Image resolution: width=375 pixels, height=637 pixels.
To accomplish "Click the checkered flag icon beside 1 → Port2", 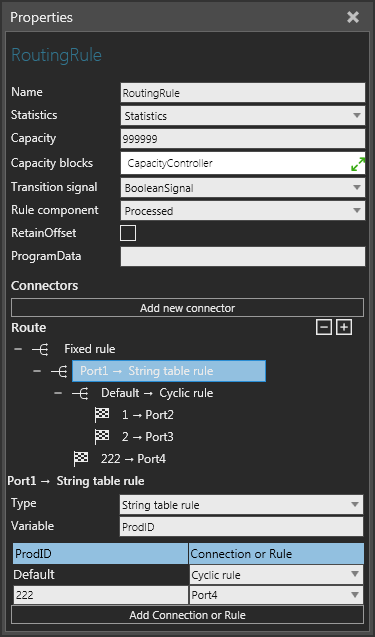I will 102,415.
